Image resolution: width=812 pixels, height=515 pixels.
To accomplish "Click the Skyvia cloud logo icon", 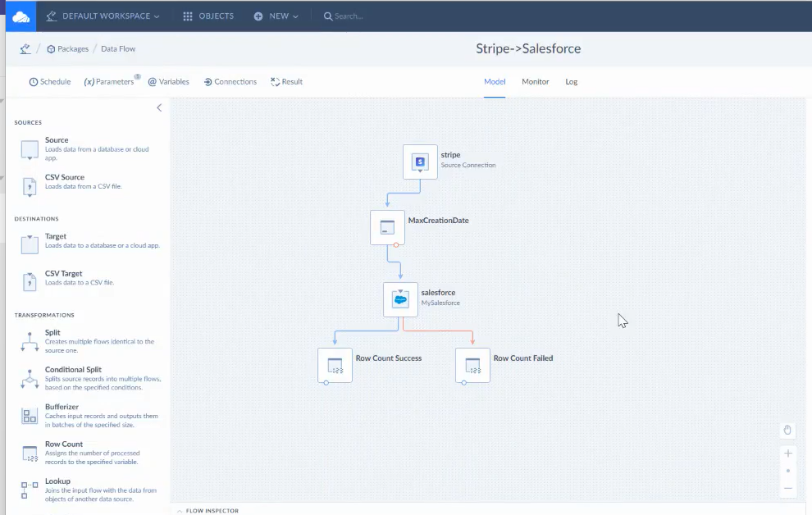I will pyautogui.click(x=21, y=16).
